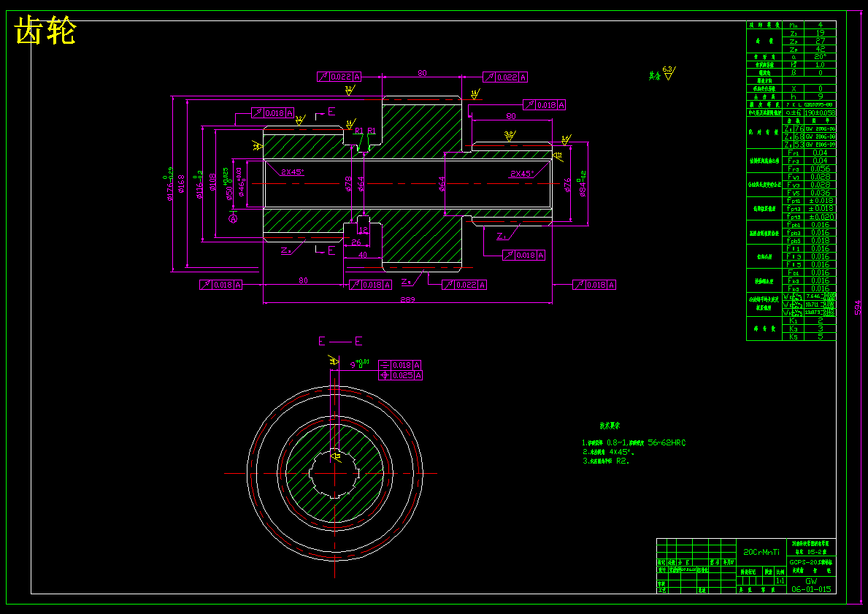Click the "技术要求" heading
The height and width of the screenshot is (614, 868).
coord(610,426)
